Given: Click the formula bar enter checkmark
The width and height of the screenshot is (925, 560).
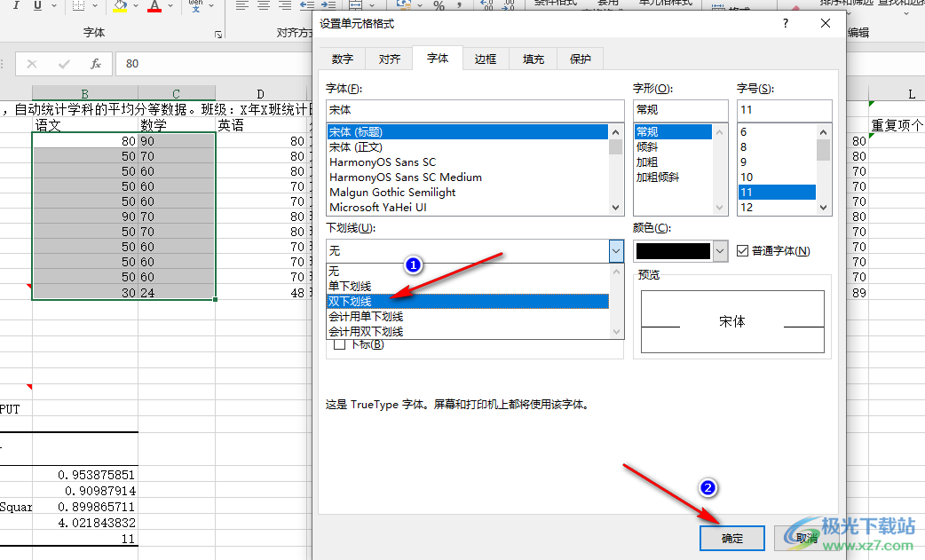Looking at the screenshot, I should [64, 64].
